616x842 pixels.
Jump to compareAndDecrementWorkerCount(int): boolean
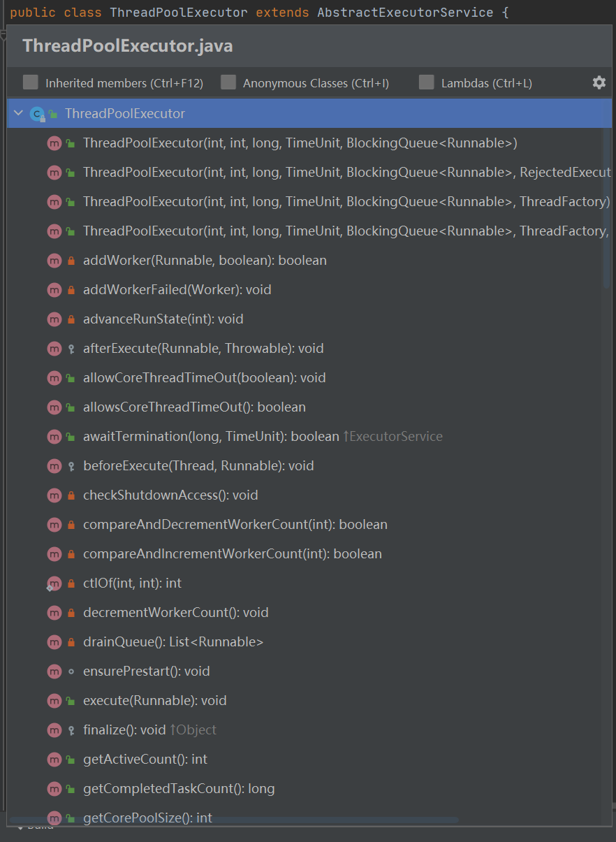(235, 524)
